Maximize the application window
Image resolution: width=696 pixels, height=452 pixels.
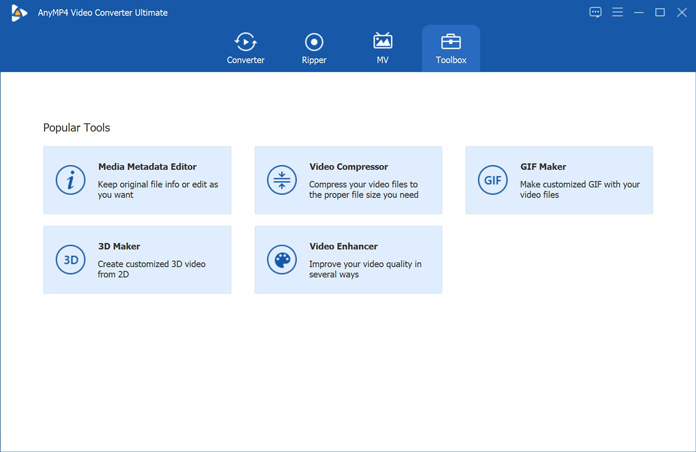pos(660,13)
